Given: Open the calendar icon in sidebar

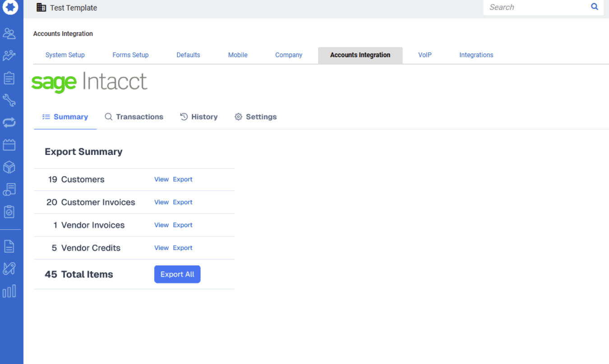Looking at the screenshot, I should 9,145.
